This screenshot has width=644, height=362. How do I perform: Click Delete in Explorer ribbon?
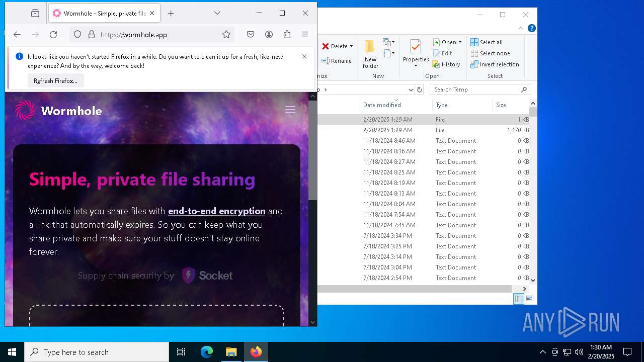coord(335,46)
